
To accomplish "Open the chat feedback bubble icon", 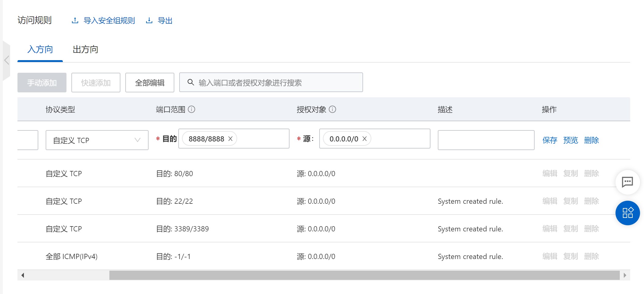I will (627, 182).
